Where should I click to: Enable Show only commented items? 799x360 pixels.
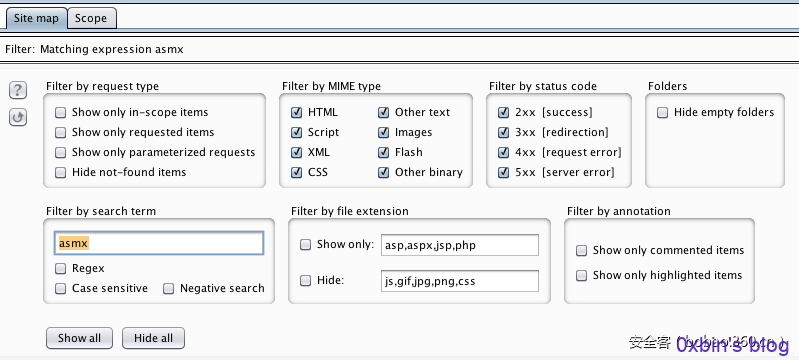(581, 250)
